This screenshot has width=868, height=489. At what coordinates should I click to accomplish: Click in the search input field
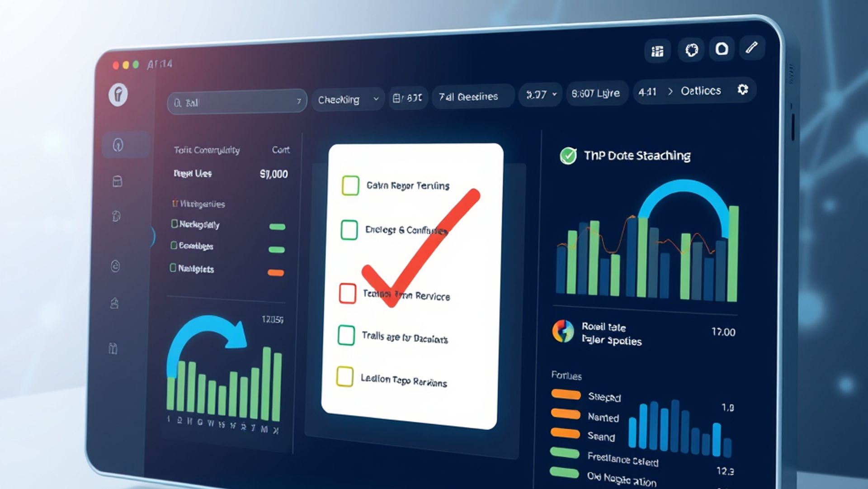coord(237,102)
